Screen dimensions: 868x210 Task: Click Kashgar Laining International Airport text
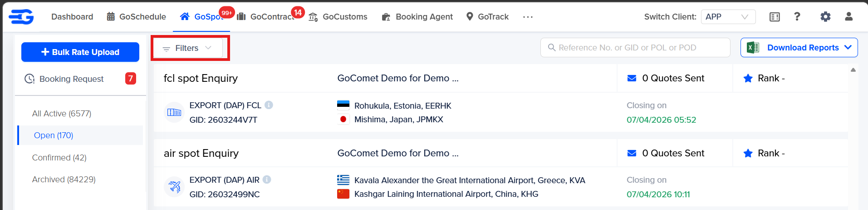[446, 194]
